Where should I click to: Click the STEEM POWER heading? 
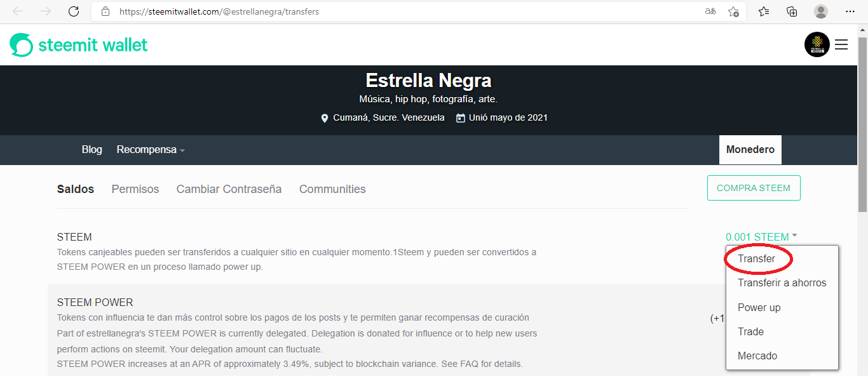(95, 302)
